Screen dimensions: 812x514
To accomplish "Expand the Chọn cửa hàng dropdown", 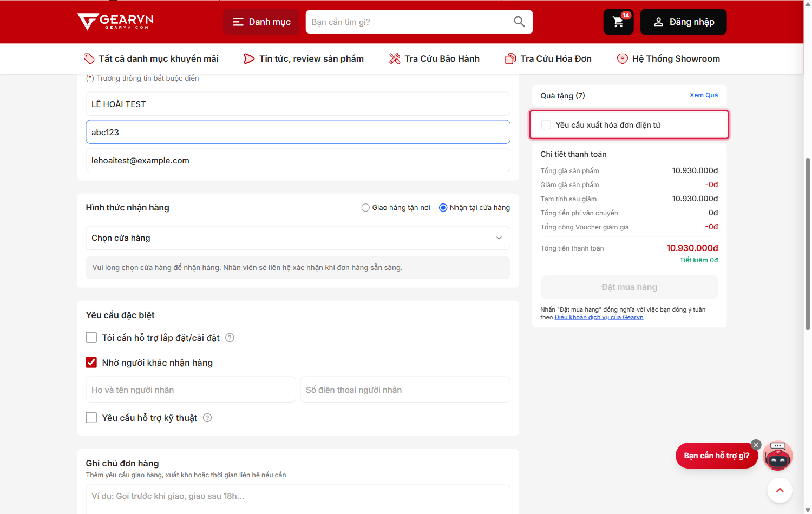I will coord(298,238).
